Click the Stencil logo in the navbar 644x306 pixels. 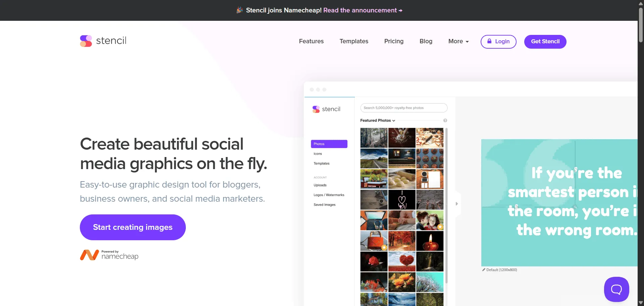click(x=103, y=41)
